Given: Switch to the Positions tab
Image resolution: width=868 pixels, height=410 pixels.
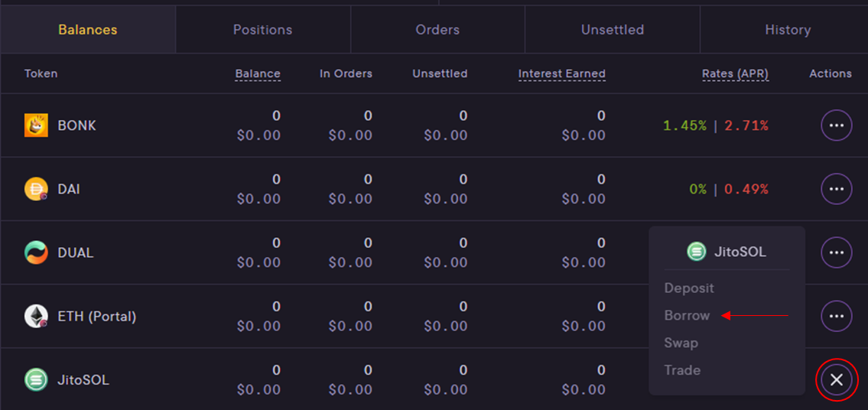Looking at the screenshot, I should (x=263, y=29).
